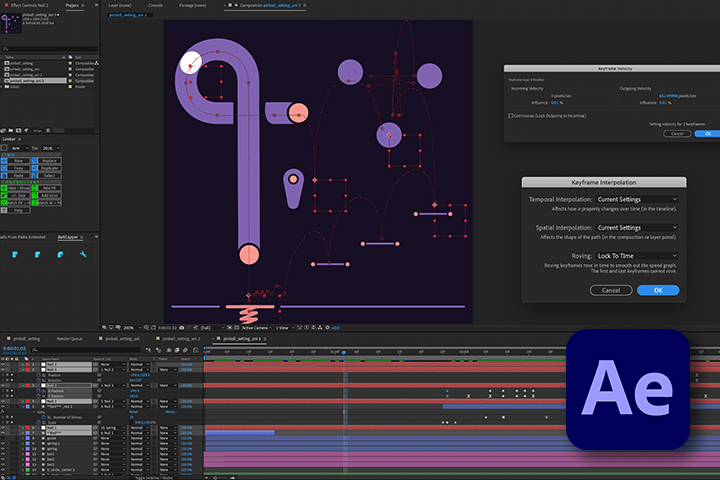Viewport: 720px width, 480px height.
Task: Click the timeline frame blending icon
Action: click(x=177, y=350)
